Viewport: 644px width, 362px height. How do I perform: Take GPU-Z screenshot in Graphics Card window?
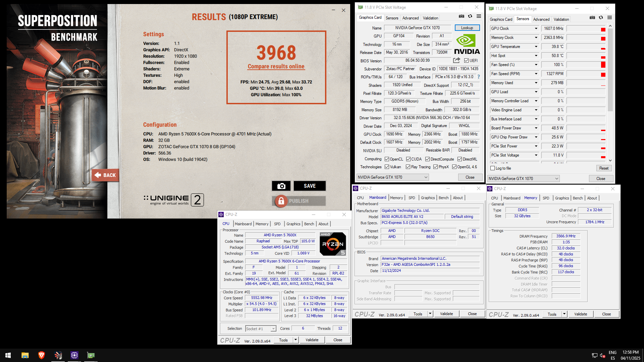pyautogui.click(x=462, y=16)
